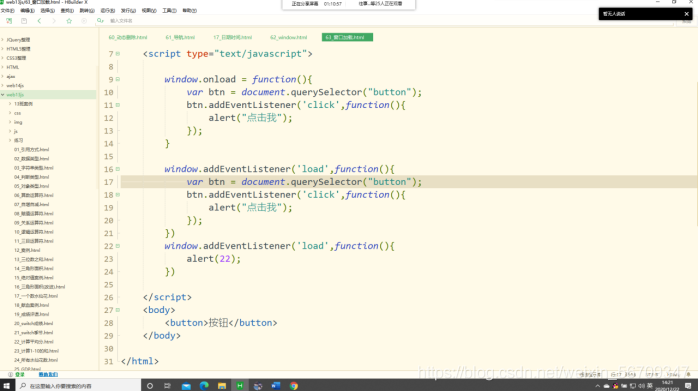Open the 编辑 (Edit) menu
The height and width of the screenshot is (391, 699).
click(27, 11)
